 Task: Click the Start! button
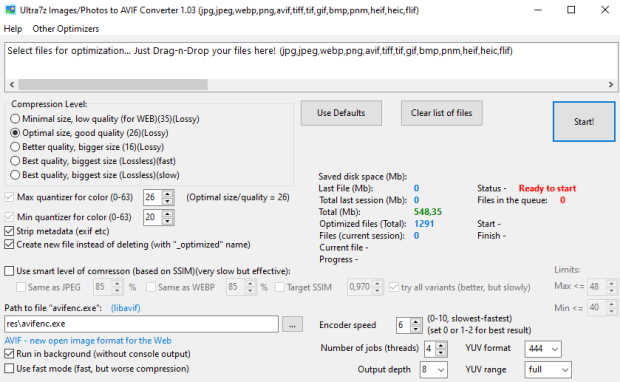click(x=584, y=121)
